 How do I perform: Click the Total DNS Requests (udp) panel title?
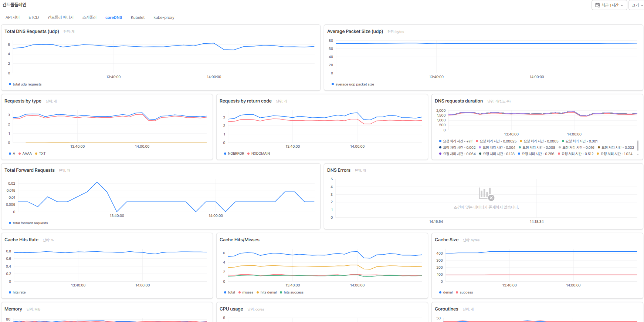point(32,31)
